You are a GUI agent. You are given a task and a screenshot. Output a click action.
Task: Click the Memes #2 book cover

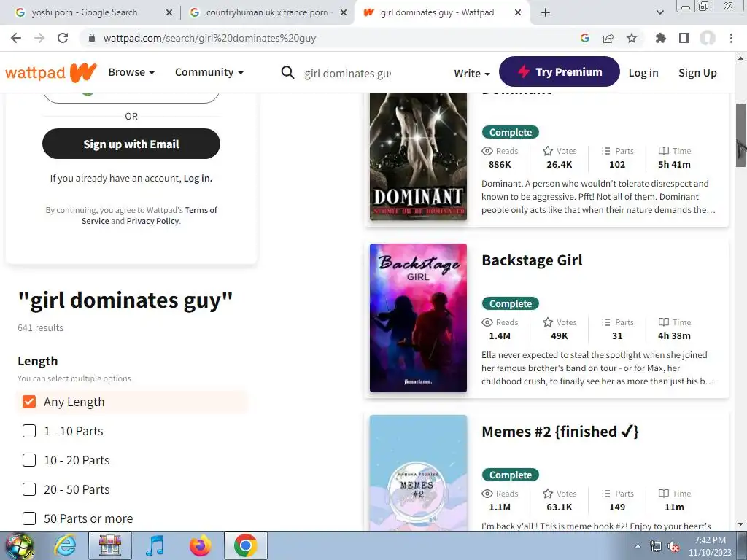click(418, 472)
